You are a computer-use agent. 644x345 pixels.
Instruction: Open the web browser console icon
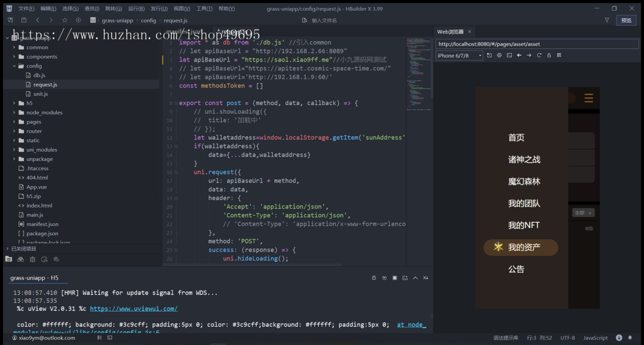[x=509, y=55]
